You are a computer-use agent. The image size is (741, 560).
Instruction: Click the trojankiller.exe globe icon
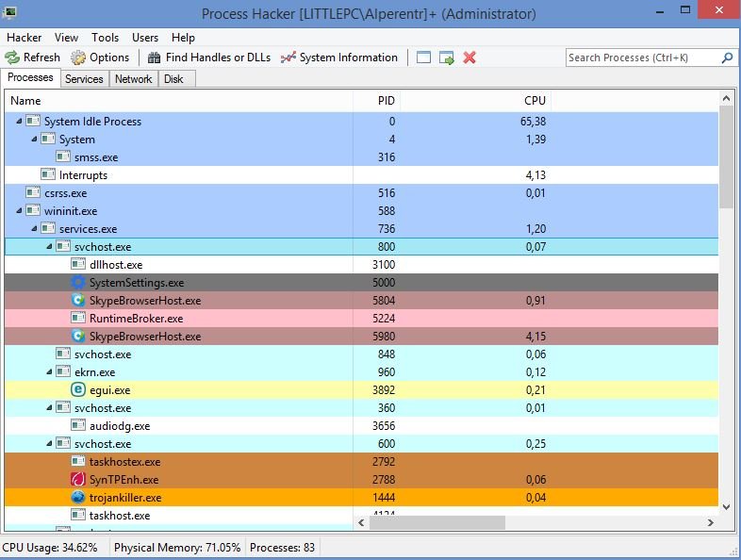click(x=77, y=497)
